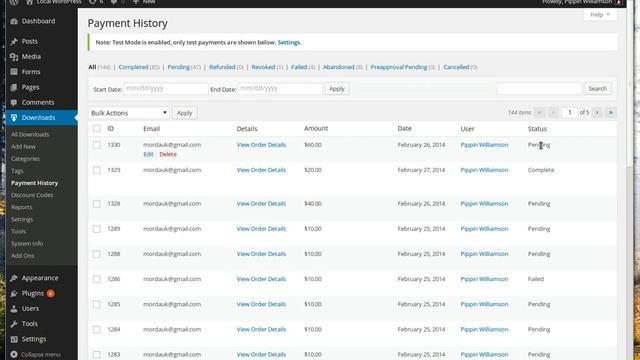Image resolution: width=640 pixels, height=360 pixels.
Task: Open the Bulk Actions dropdown
Action: [129, 113]
